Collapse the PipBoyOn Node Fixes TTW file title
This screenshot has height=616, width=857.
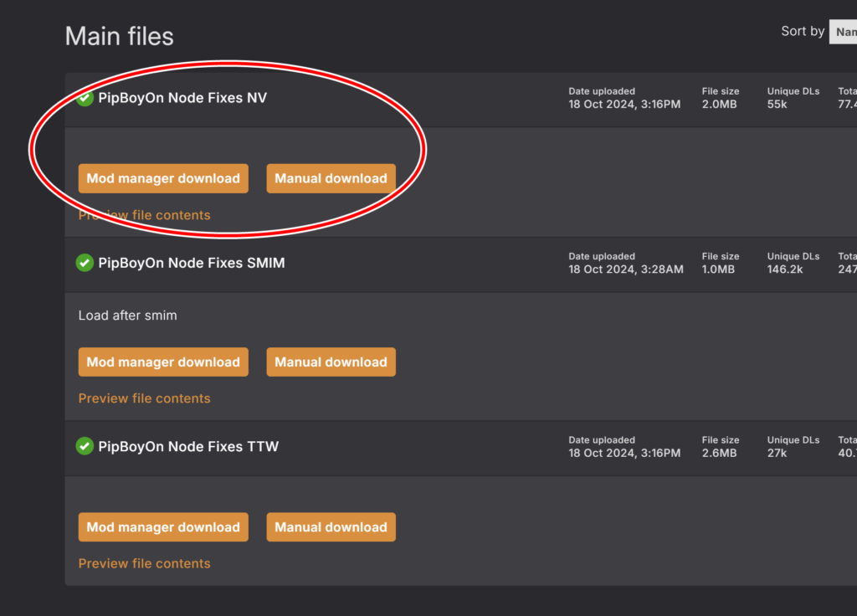(x=188, y=446)
